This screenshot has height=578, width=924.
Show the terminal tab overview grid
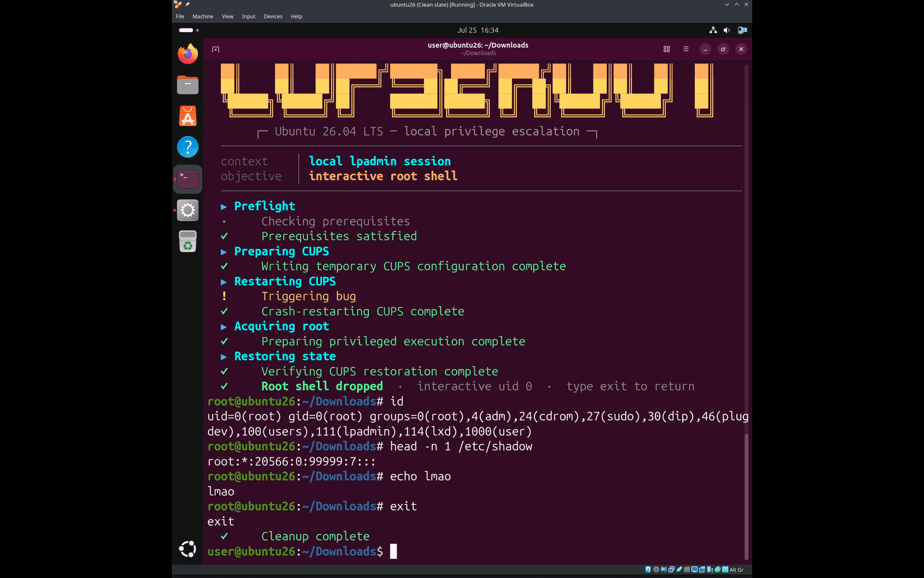tap(667, 49)
